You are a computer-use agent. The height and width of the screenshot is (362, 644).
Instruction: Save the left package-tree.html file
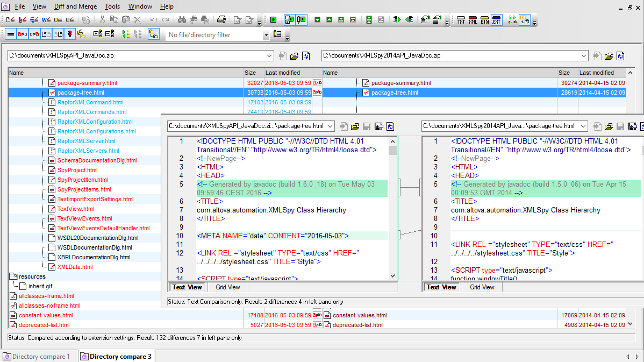[367, 126]
